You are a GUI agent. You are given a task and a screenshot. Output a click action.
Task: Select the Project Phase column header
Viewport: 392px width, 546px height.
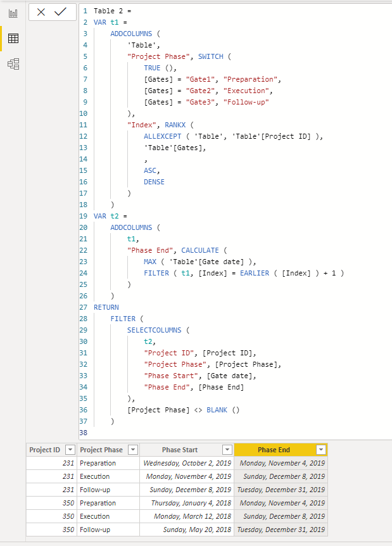pyautogui.click(x=108, y=450)
